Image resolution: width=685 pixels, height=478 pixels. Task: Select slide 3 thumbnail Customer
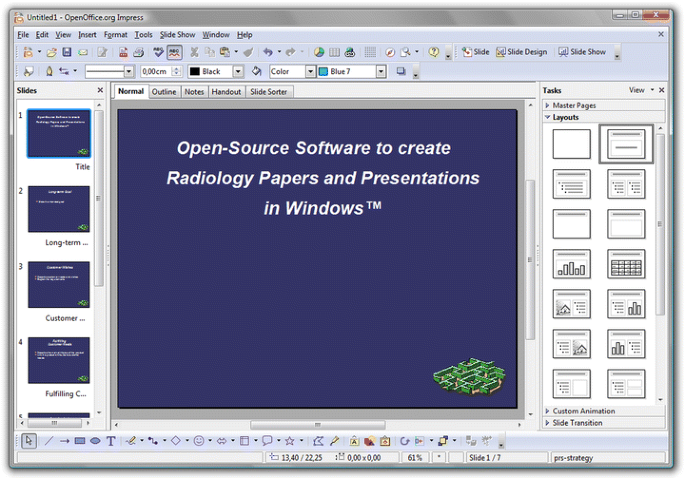[x=59, y=285]
